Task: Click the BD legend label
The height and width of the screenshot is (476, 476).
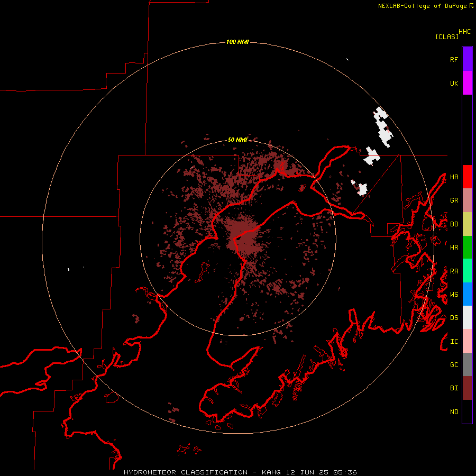Action: click(454, 224)
